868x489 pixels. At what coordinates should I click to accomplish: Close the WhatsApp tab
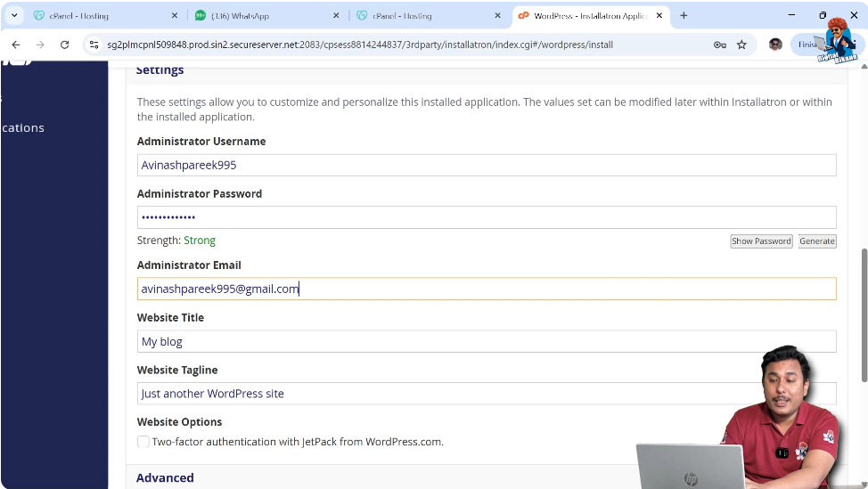(336, 15)
